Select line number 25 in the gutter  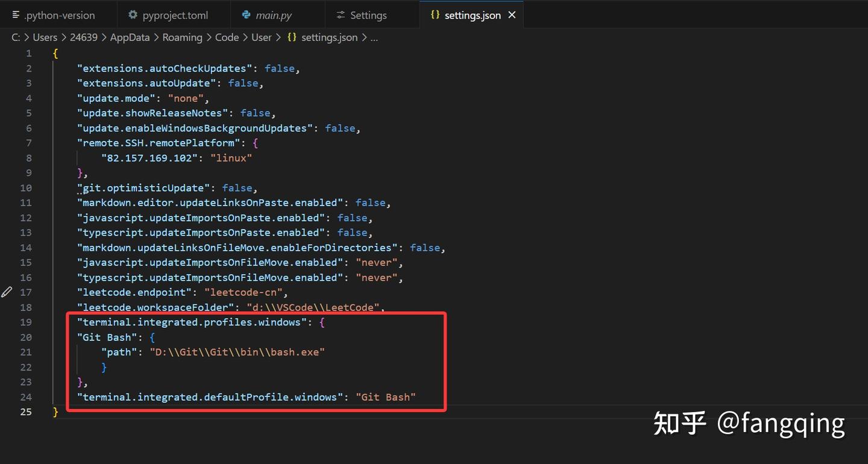[25, 412]
